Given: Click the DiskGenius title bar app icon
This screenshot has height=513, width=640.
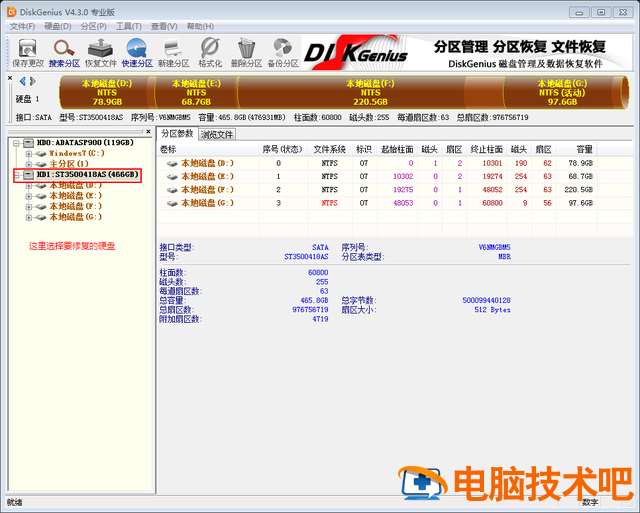Looking at the screenshot, I should pos(12,12).
